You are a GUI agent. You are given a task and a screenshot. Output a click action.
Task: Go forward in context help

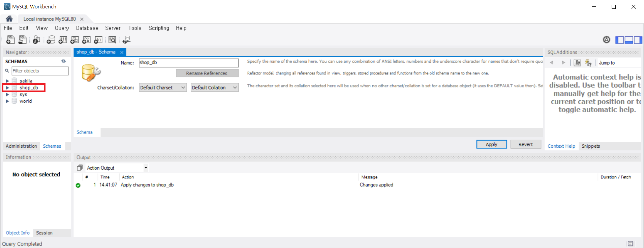(563, 63)
